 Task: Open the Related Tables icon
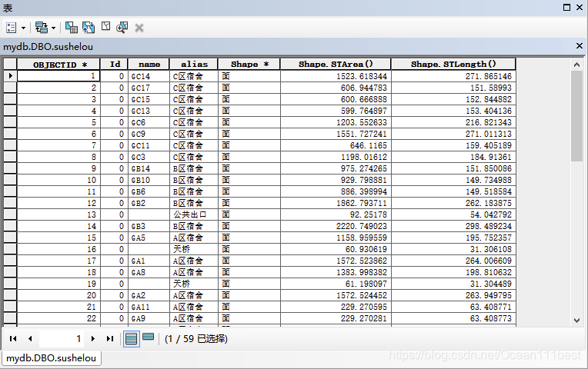42,28
